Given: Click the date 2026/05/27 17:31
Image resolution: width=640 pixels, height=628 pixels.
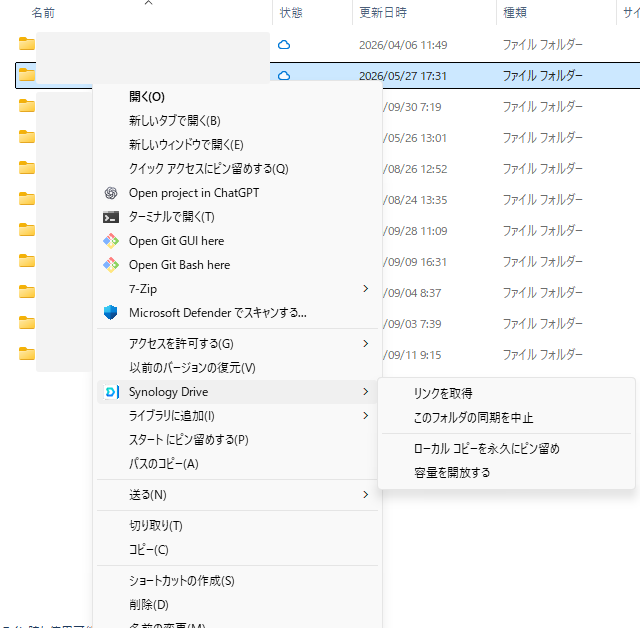Looking at the screenshot, I should tap(403, 76).
